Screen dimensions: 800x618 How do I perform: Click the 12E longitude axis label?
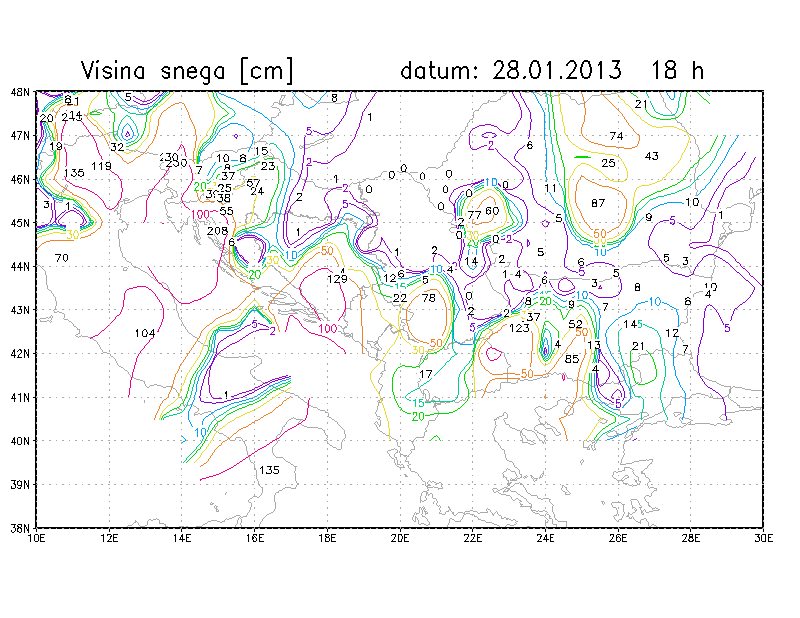coord(109,538)
